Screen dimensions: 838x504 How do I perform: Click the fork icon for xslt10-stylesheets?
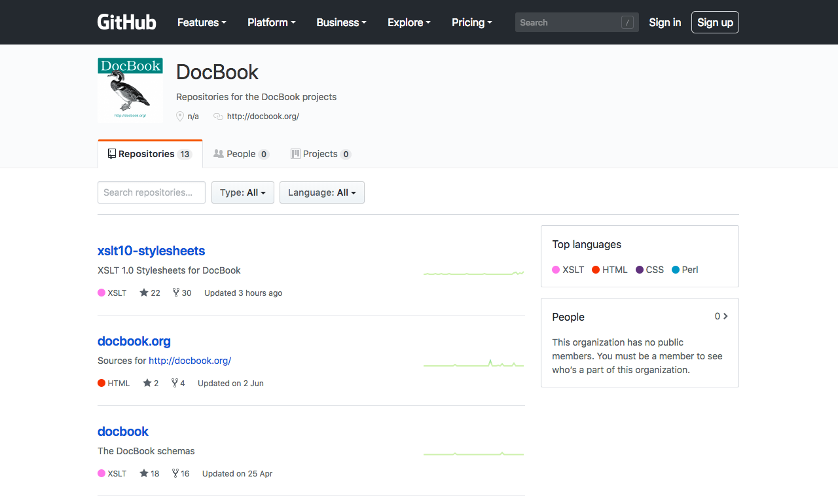(176, 293)
